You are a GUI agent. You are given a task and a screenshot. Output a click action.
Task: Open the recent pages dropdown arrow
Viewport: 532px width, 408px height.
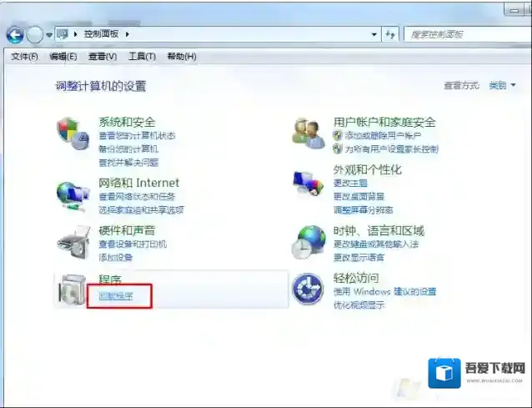click(49, 35)
